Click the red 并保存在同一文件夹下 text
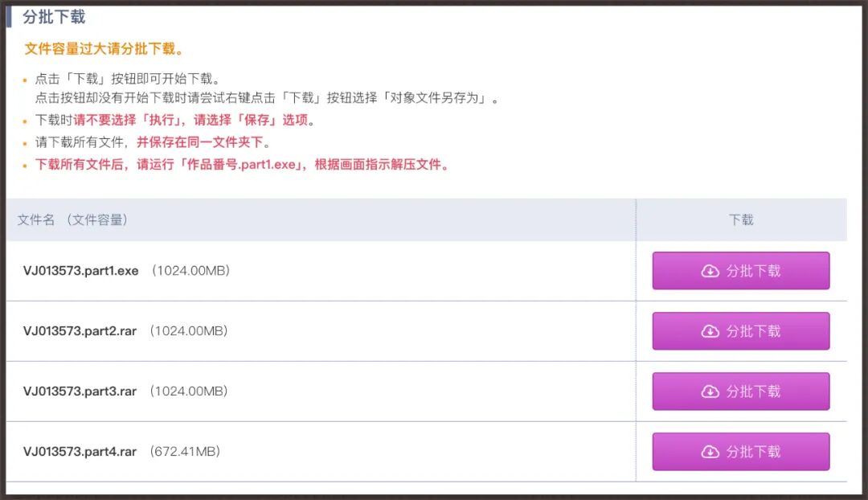 (200, 142)
